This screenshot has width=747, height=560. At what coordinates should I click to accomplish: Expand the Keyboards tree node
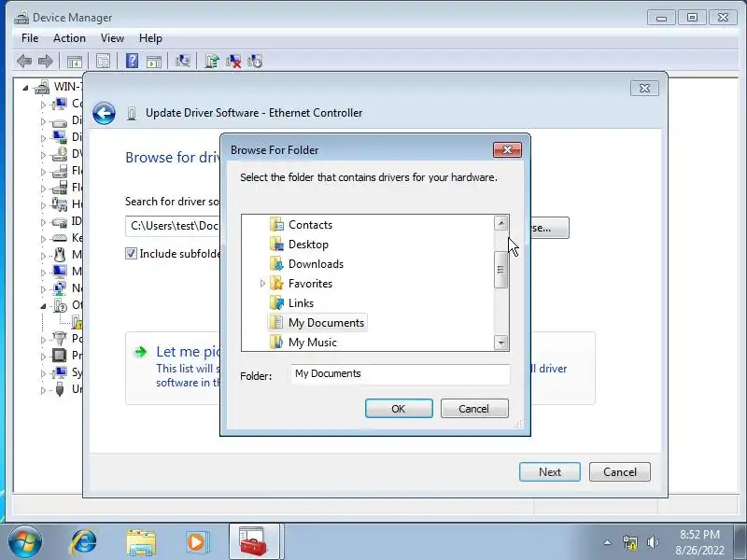pos(43,239)
